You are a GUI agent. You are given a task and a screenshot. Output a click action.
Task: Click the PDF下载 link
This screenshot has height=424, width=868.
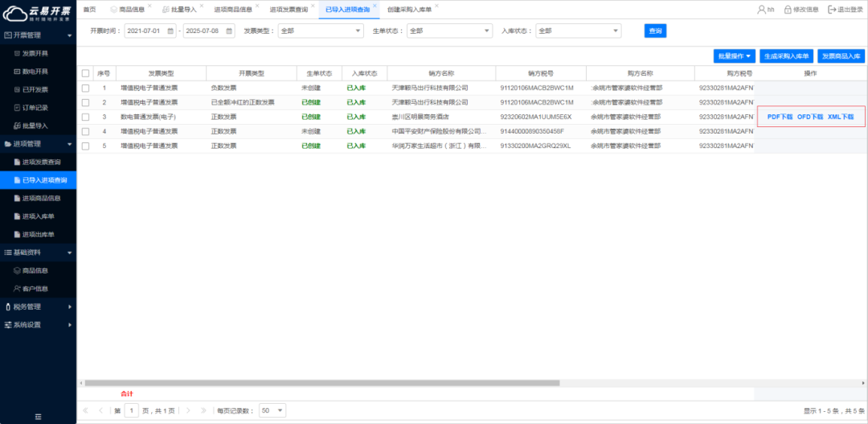[x=780, y=117]
